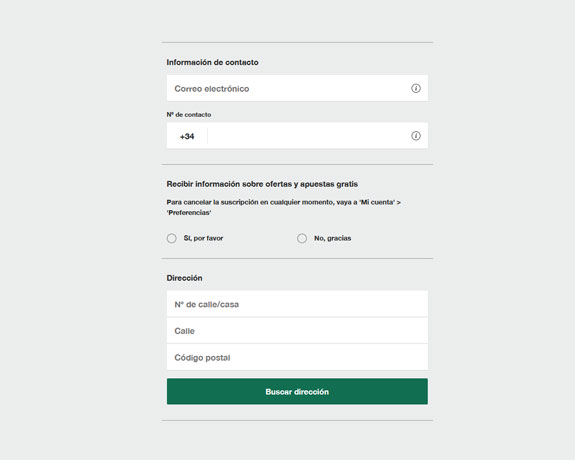Select the 'No, gracias' radio button

click(302, 238)
